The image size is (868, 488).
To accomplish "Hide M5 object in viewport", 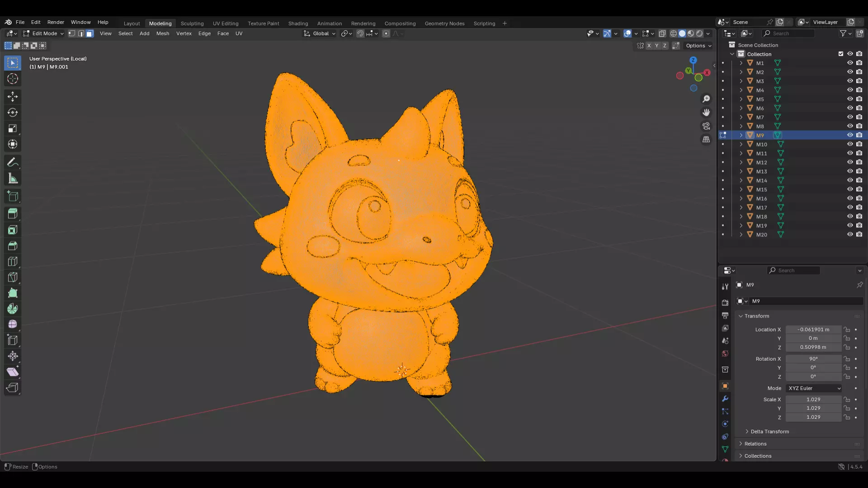I will [x=850, y=99].
